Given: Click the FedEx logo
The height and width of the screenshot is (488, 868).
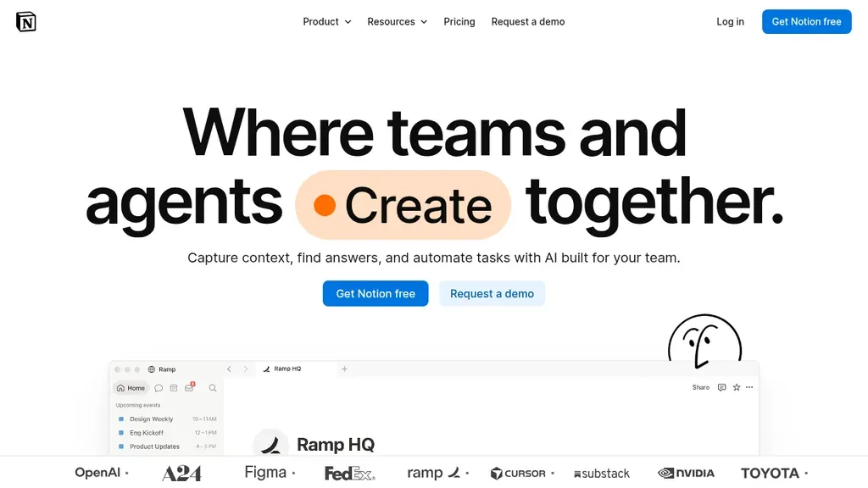Looking at the screenshot, I should point(350,474).
